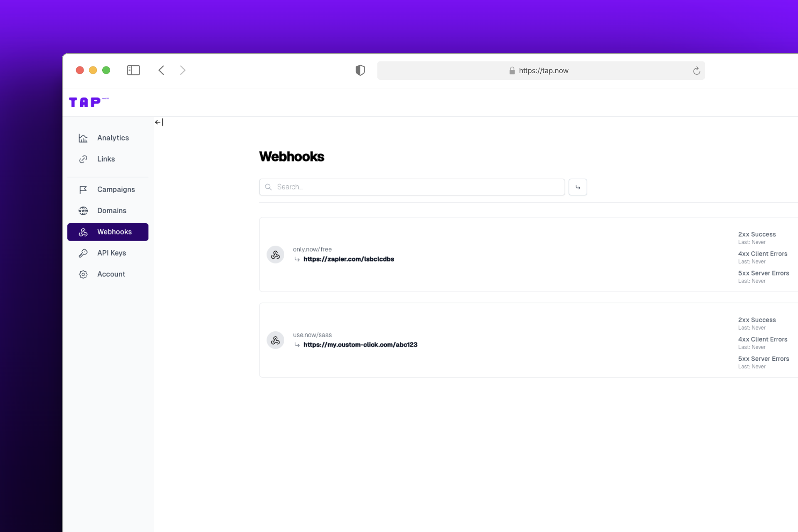Select the Webhooks icon in sidebar
The width and height of the screenshot is (798, 532).
coord(83,232)
